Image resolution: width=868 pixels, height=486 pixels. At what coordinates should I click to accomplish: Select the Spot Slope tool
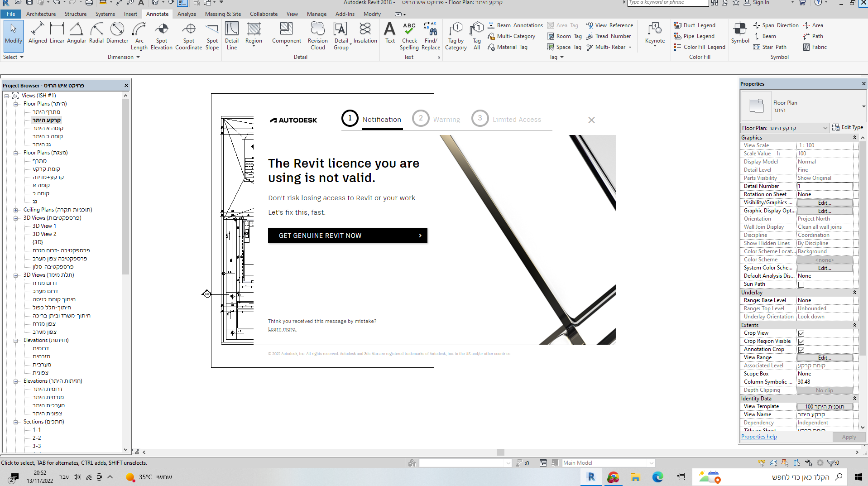click(x=212, y=36)
